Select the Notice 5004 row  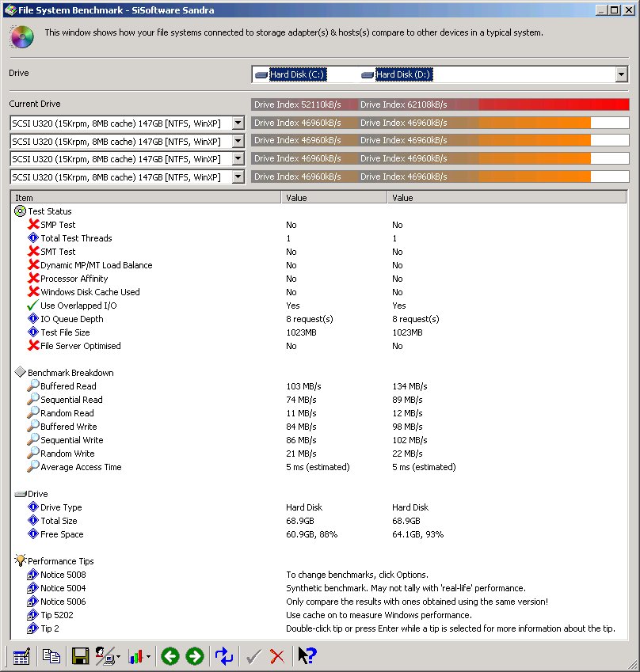(318, 588)
